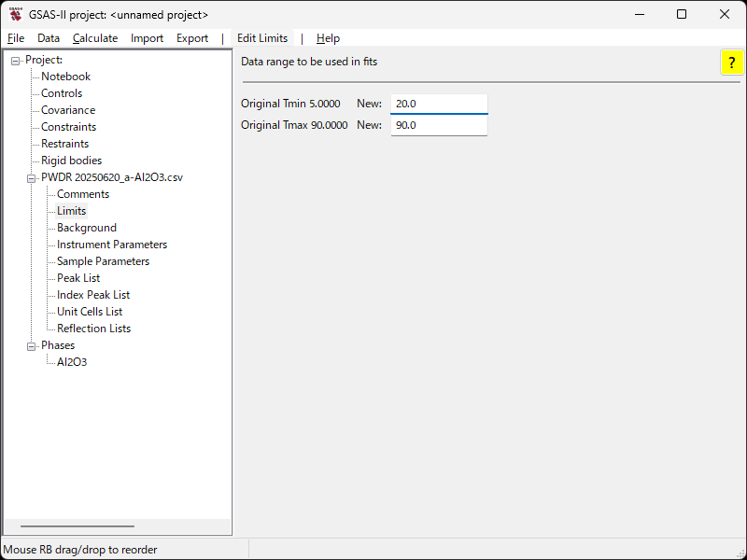The width and height of the screenshot is (747, 560).
Task: Open the File menu
Action: coord(16,38)
